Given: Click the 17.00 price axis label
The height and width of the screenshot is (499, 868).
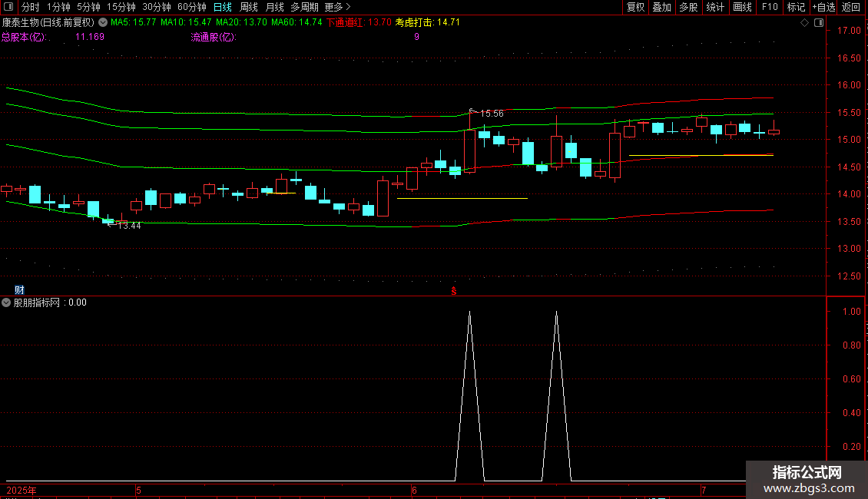Looking at the screenshot, I should [849, 31].
